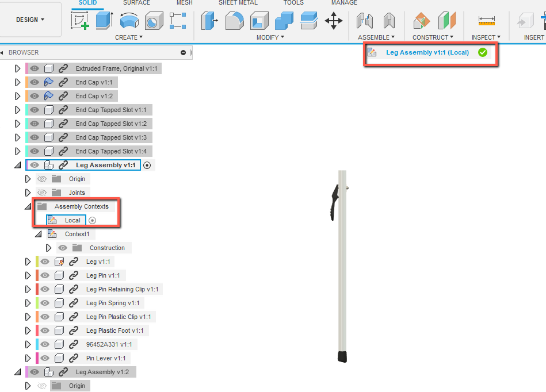Viewport: 546px width, 392px height.
Task: Collapse the Assembly Contexts folder
Action: coord(28,206)
